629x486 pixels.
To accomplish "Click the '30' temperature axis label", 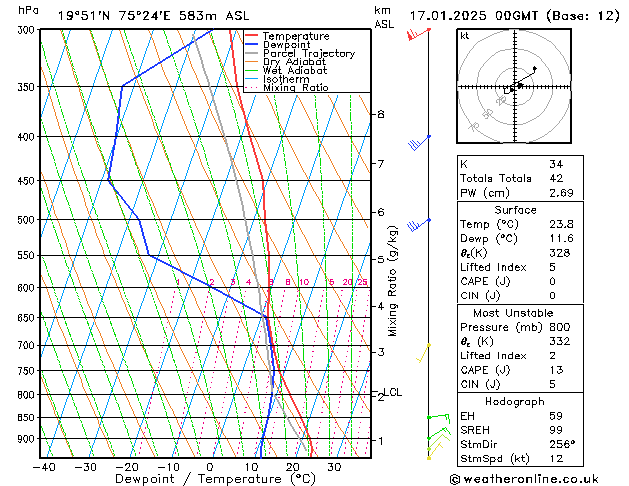I will coord(334,467).
